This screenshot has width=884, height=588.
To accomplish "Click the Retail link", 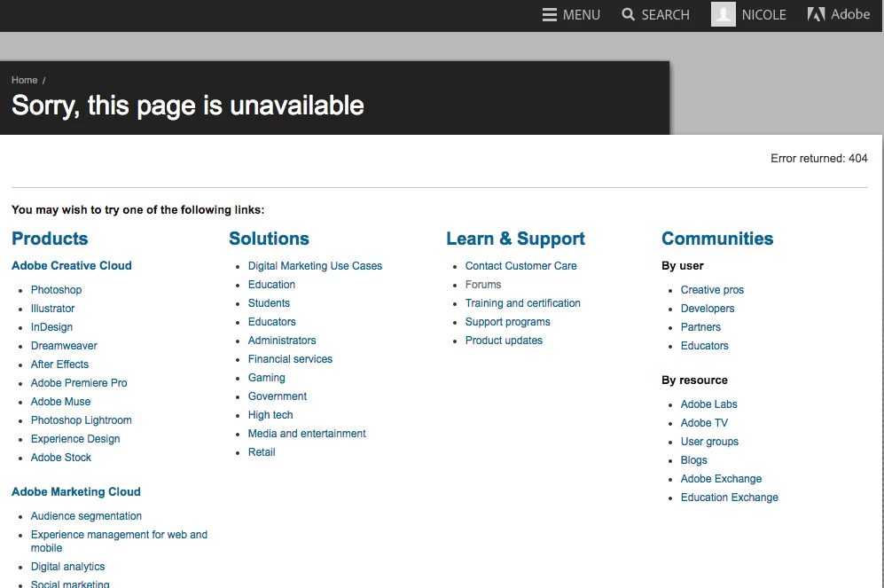I will (x=262, y=451).
